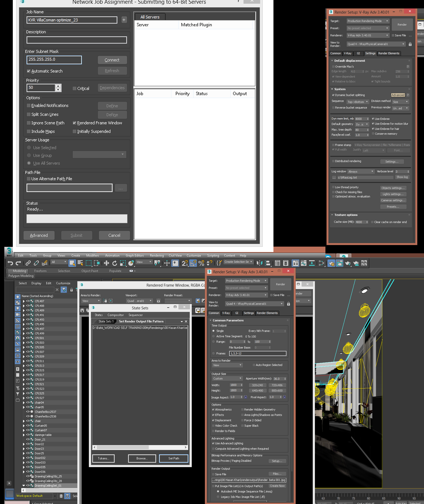Viewport: 424px width, 504px height.
Task: Uncheck Atmospherics in render Options
Action: 213,409
